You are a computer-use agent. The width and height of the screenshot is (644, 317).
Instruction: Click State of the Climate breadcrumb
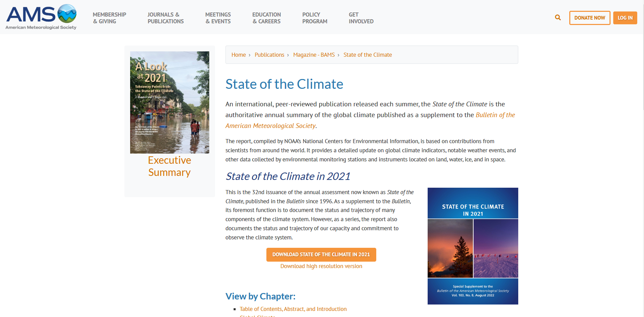(x=368, y=55)
